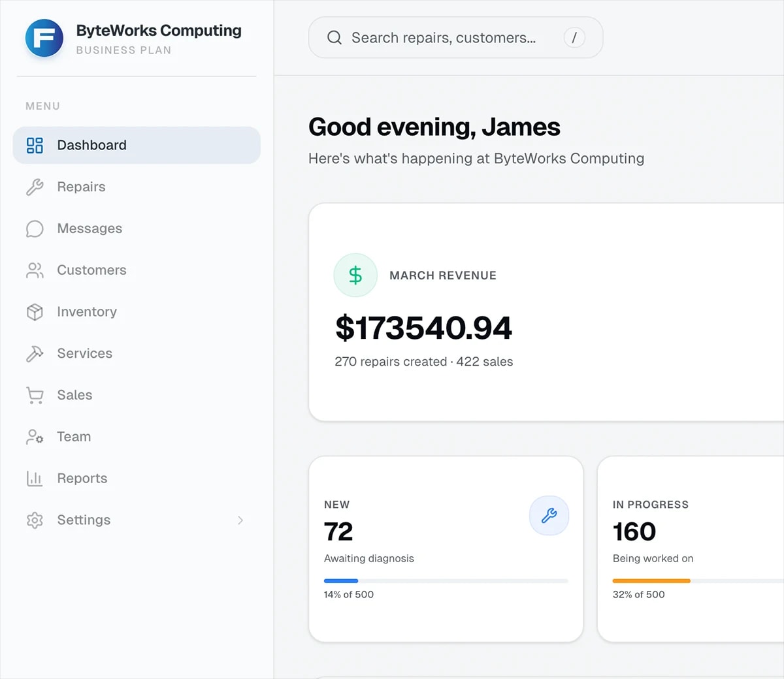Select the Repairs wrench icon in sidebar
Screen dimensions: 784x679
coord(34,187)
